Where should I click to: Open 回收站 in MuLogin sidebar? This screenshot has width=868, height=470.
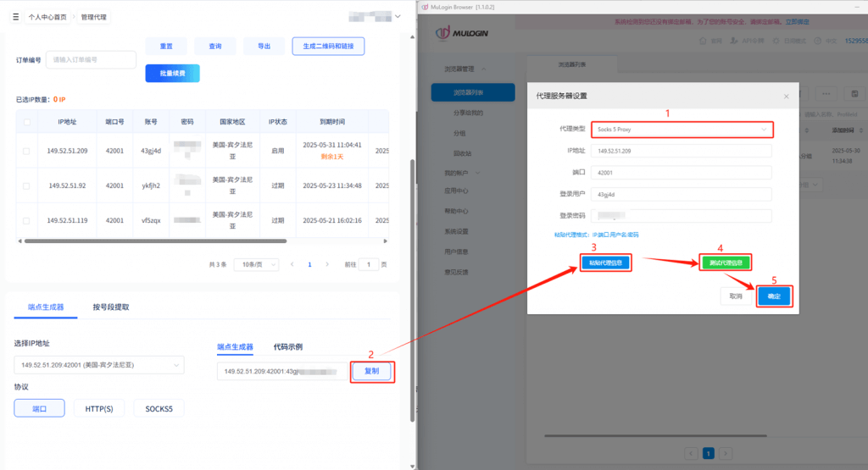(462, 153)
